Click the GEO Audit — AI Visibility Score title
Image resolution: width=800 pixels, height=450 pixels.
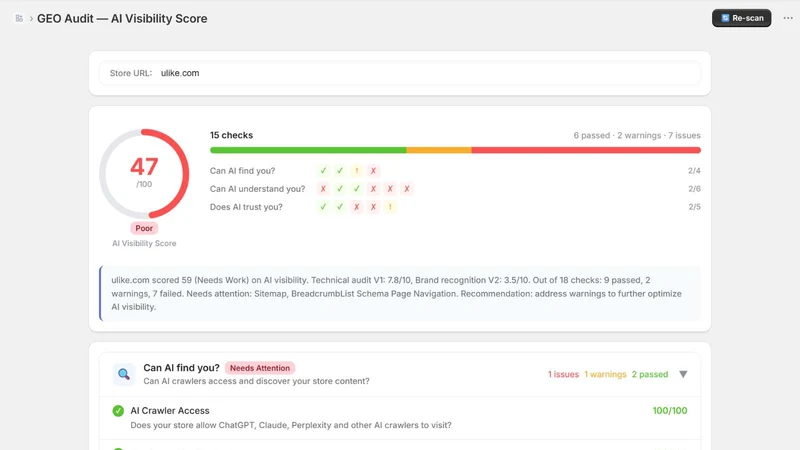click(122, 18)
